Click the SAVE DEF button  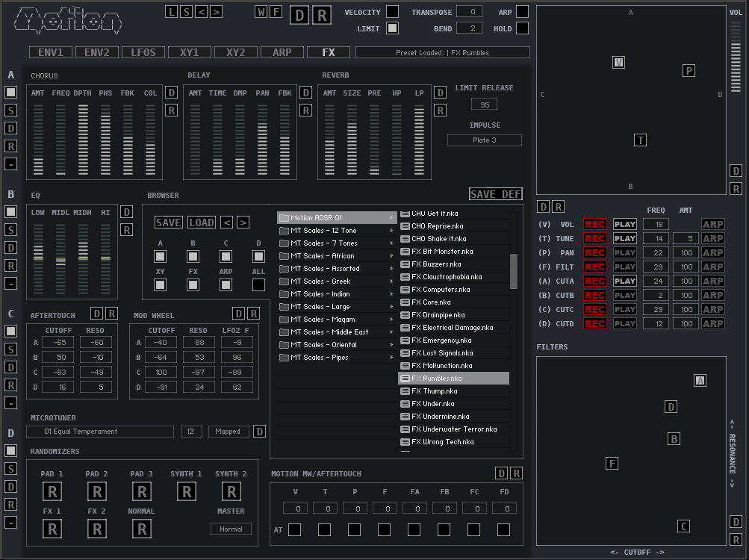[x=495, y=194]
